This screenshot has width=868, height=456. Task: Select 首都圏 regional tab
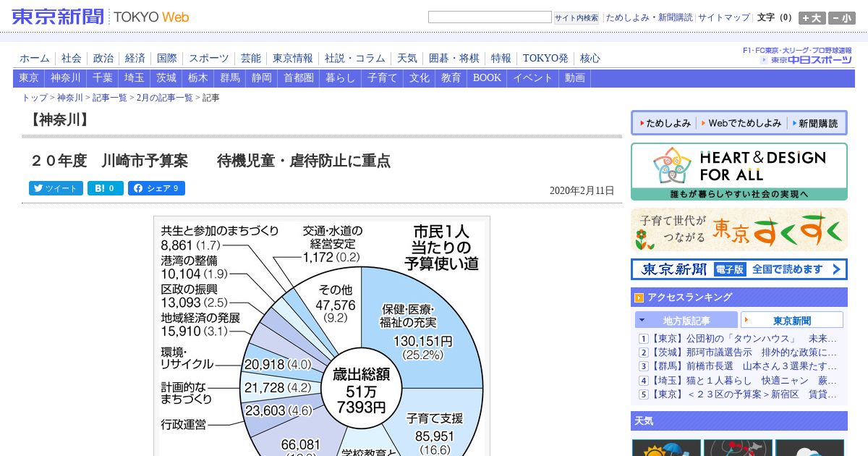click(299, 78)
